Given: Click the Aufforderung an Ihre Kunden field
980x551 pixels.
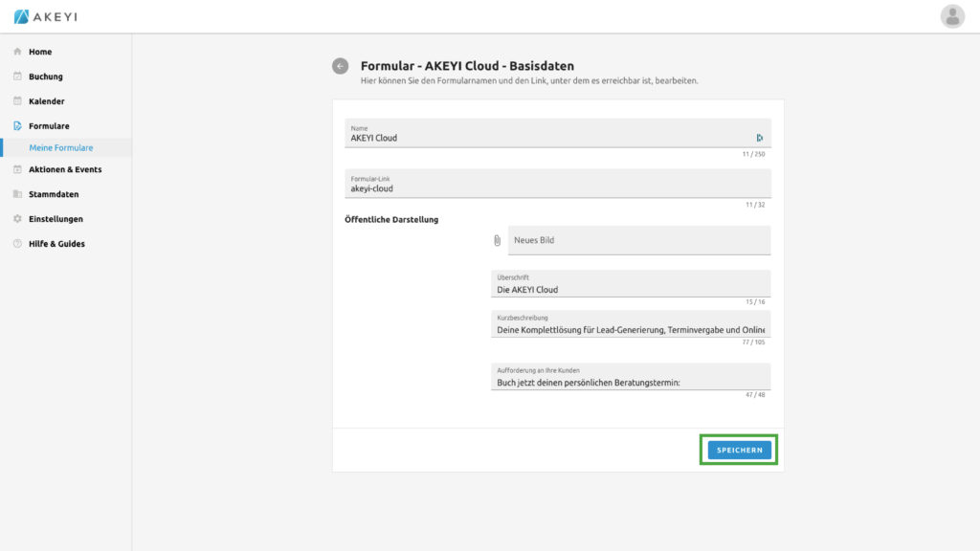Looking at the screenshot, I should click(630, 383).
